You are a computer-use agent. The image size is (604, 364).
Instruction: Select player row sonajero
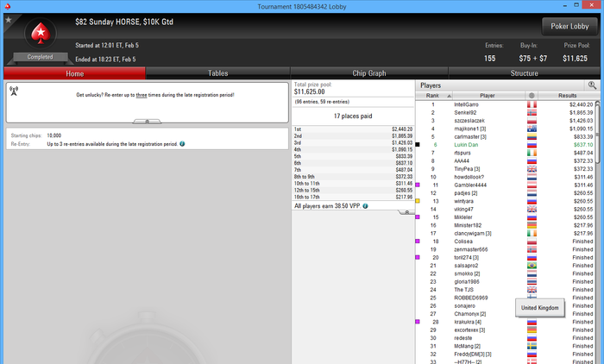[x=506, y=306]
